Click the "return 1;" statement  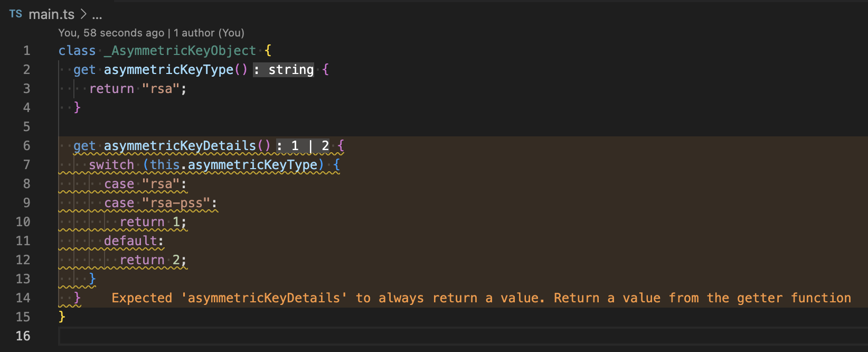[153, 222]
